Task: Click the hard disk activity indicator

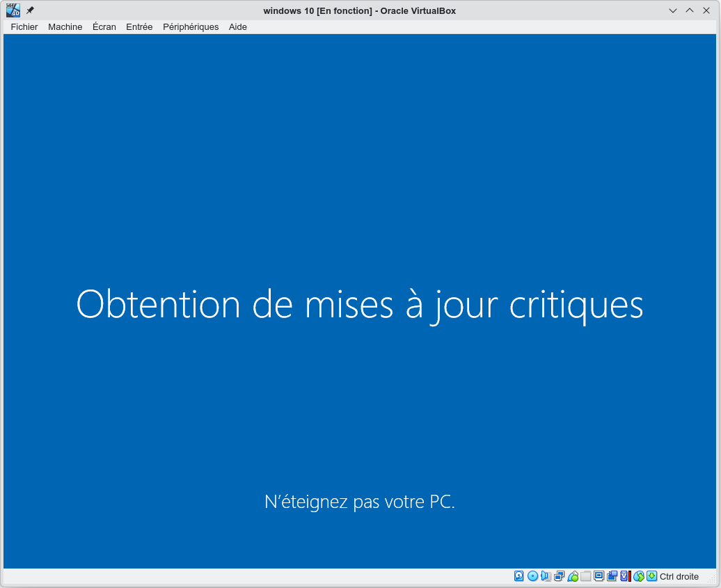Action: pos(519,576)
